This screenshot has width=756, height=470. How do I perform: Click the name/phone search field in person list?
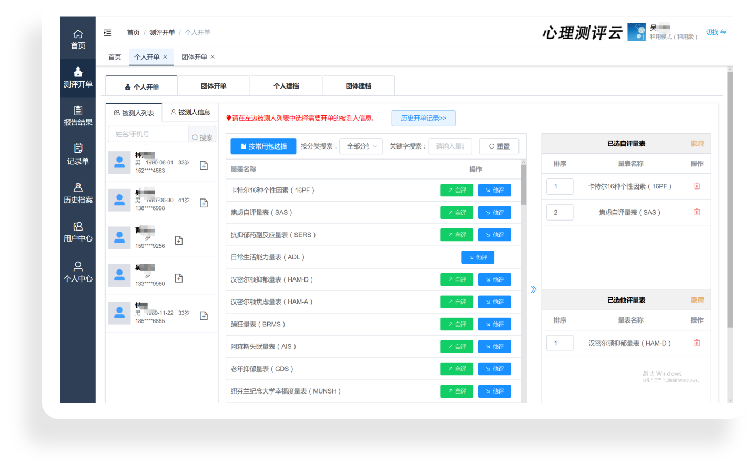(148, 134)
